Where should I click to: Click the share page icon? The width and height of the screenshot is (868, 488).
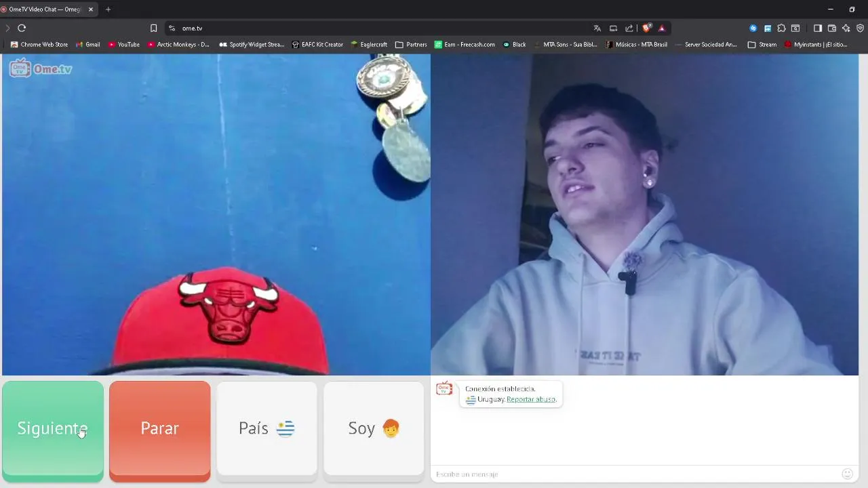(629, 28)
